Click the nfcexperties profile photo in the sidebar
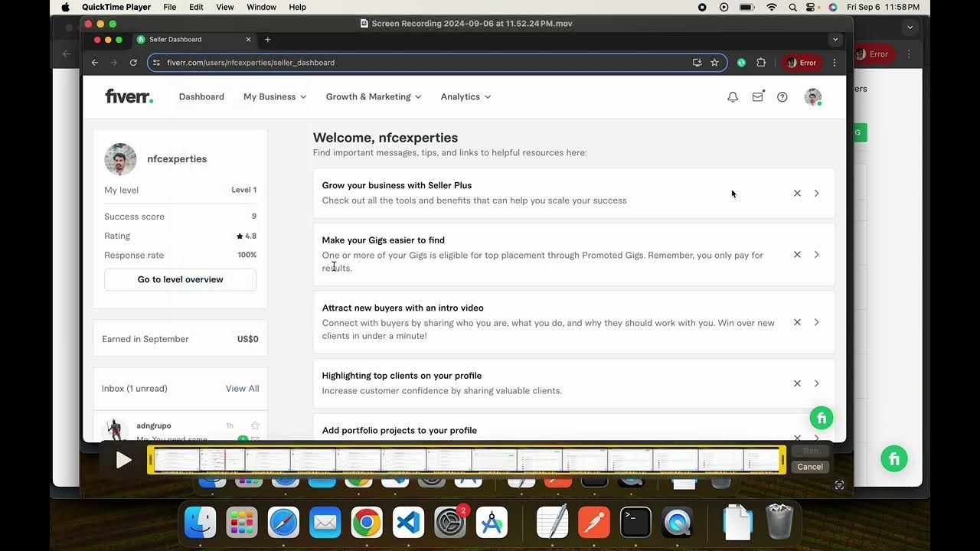The height and width of the screenshot is (551, 980). coord(120,159)
